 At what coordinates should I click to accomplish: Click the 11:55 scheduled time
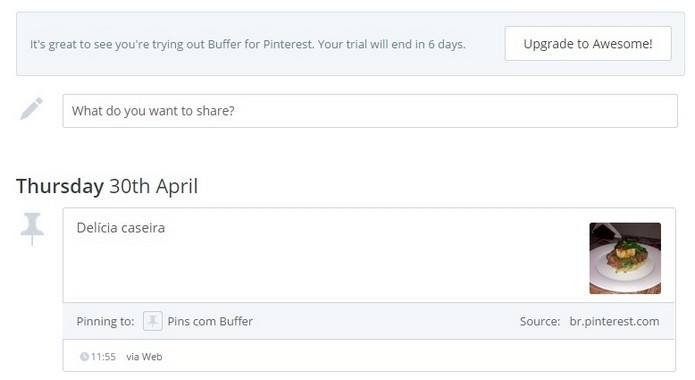tap(103, 356)
